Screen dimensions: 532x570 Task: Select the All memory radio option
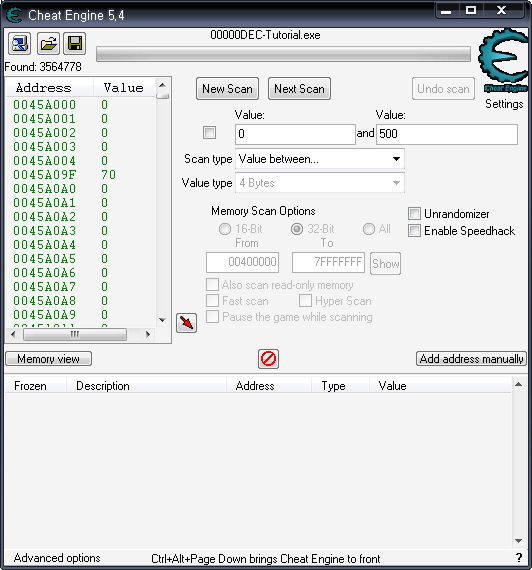(369, 229)
